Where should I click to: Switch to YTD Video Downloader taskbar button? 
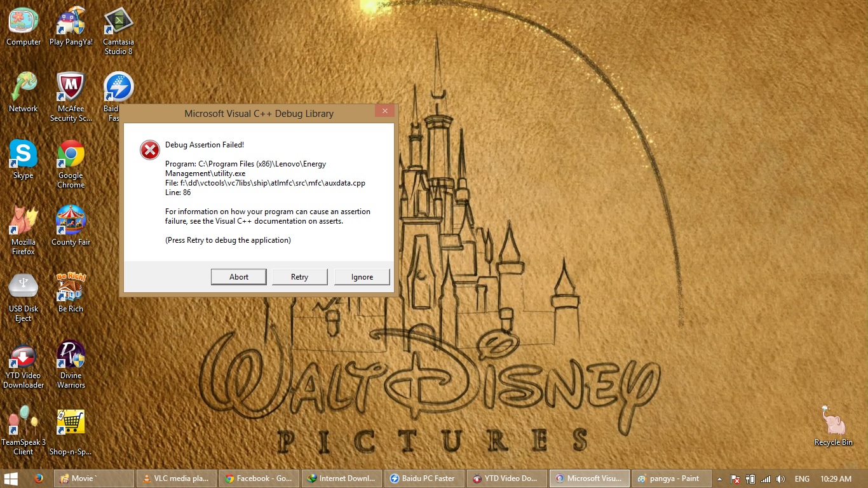tap(506, 478)
